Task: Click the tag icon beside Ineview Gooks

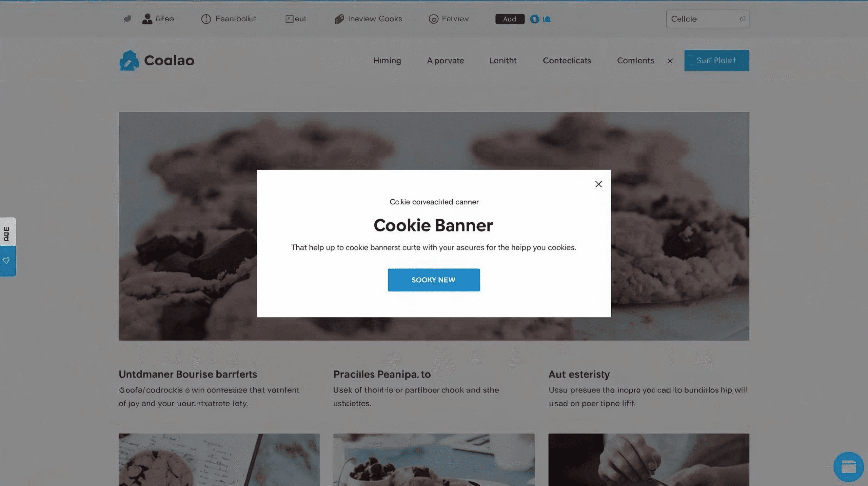Action: 339,19
